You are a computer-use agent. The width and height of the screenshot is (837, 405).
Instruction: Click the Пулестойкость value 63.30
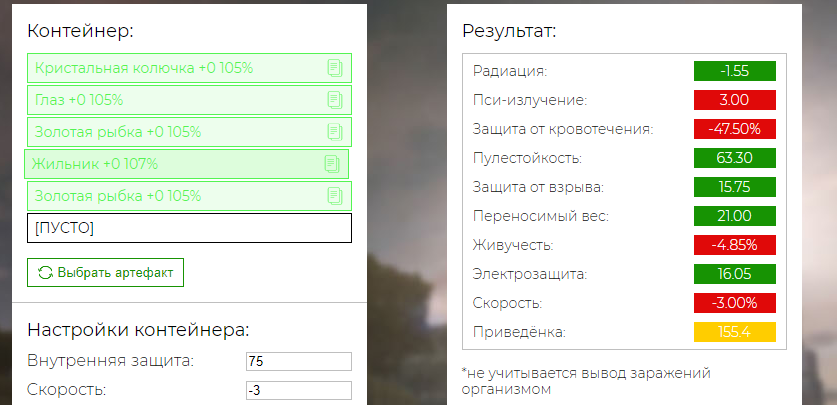[735, 158]
